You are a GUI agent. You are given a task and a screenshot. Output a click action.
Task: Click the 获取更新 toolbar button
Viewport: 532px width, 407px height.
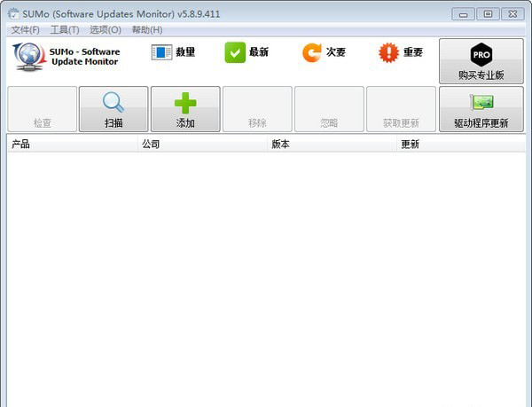tap(402, 109)
